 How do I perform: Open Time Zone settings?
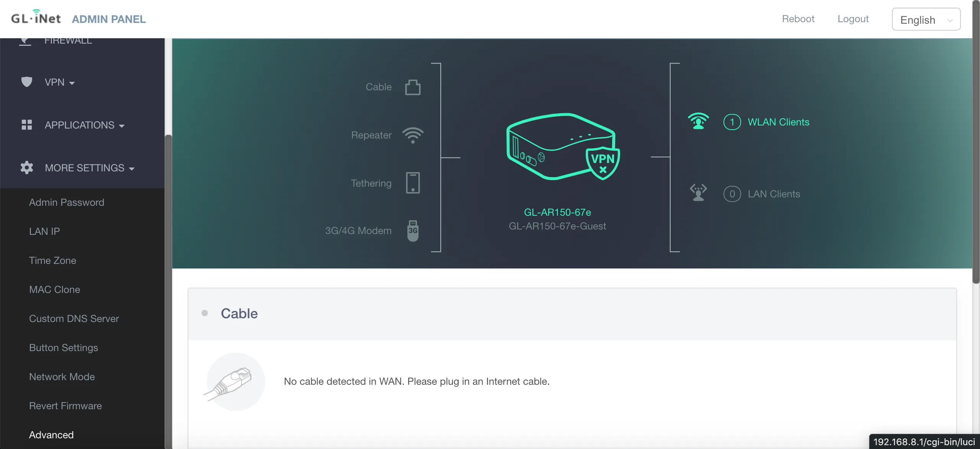point(52,260)
